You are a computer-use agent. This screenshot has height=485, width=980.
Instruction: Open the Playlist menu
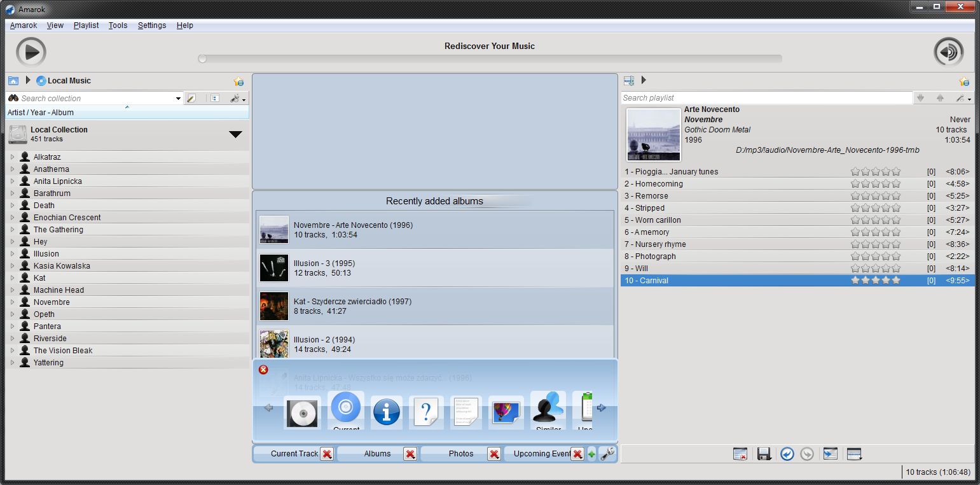point(86,25)
